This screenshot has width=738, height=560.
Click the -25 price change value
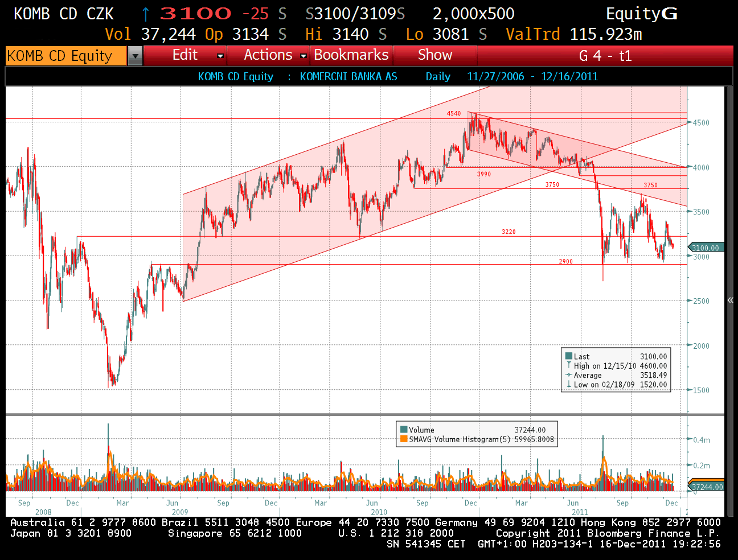click(255, 14)
